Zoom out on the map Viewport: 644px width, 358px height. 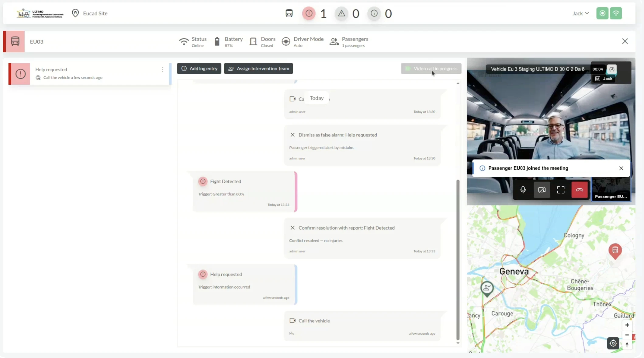(627, 335)
